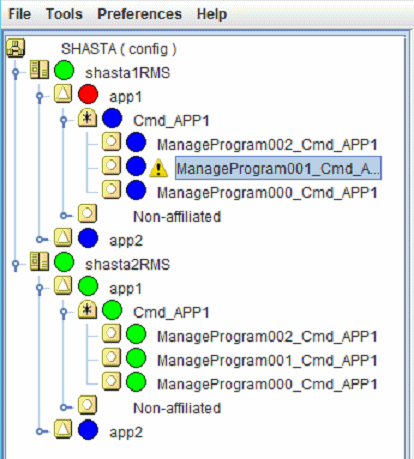Select blue ManageProgram002_Cmd_APP1 under shasta1RMS

click(x=267, y=145)
